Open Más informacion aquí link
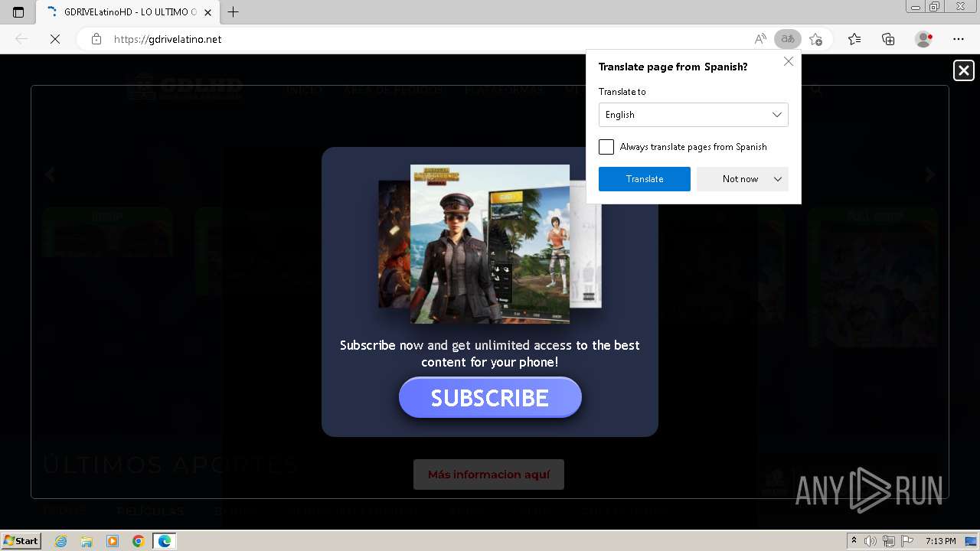Image resolution: width=980 pixels, height=551 pixels. [488, 474]
